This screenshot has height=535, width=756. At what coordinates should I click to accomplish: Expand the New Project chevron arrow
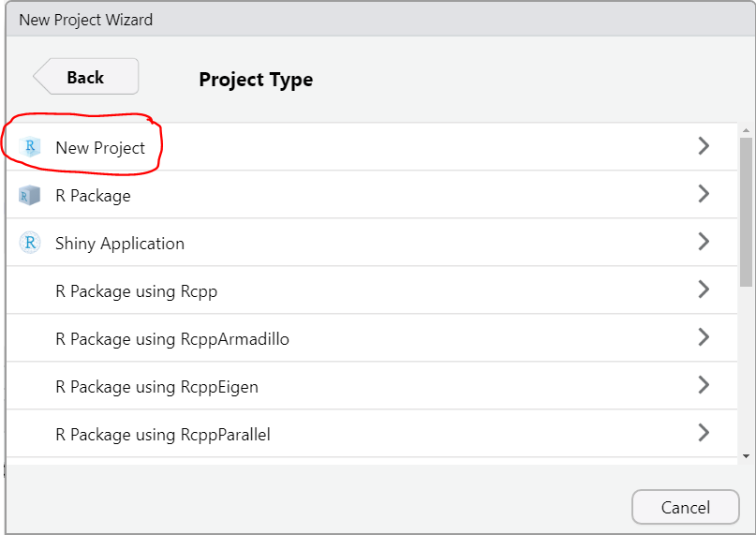click(x=704, y=145)
